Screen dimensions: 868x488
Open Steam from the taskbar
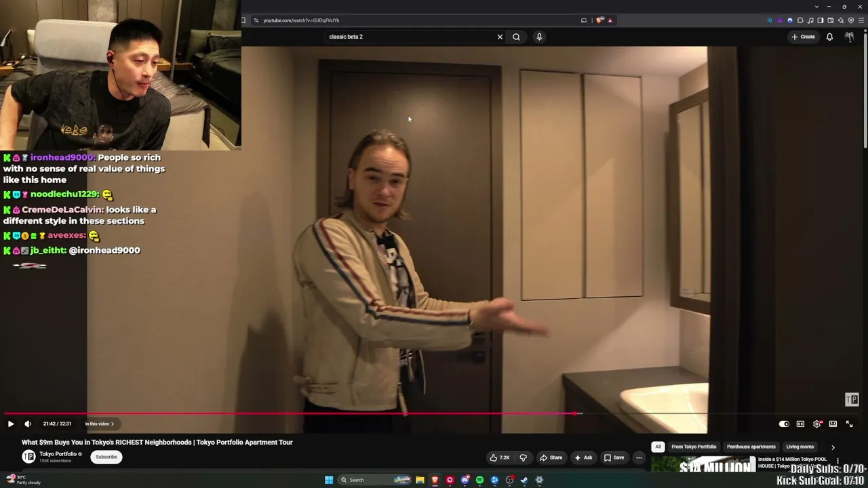coord(524,480)
